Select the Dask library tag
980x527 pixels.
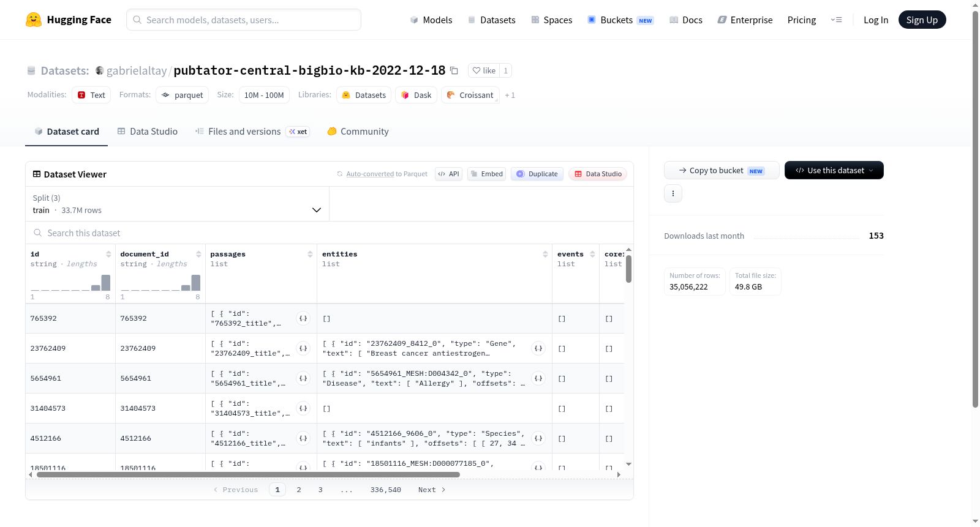416,95
